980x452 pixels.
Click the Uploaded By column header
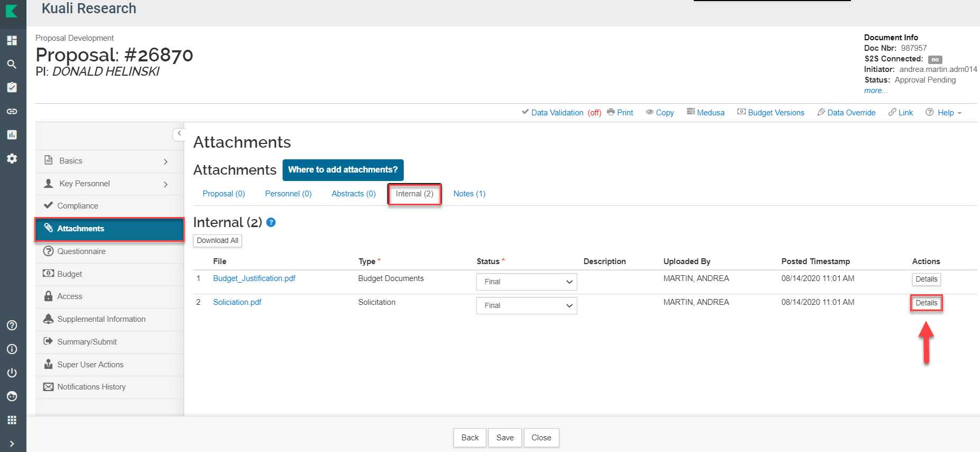coord(687,261)
